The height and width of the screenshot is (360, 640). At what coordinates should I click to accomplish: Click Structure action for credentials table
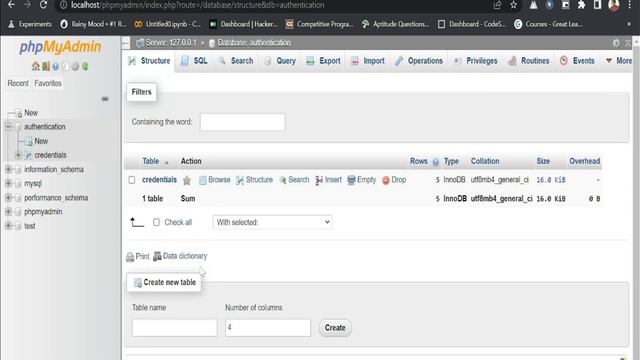pos(254,180)
